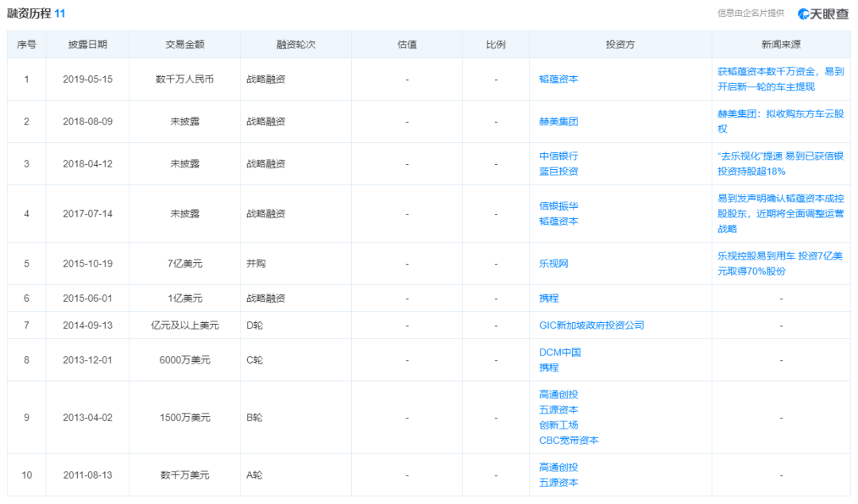Open the 中信银行 investor page
This screenshot has width=858, height=504.
click(x=558, y=156)
